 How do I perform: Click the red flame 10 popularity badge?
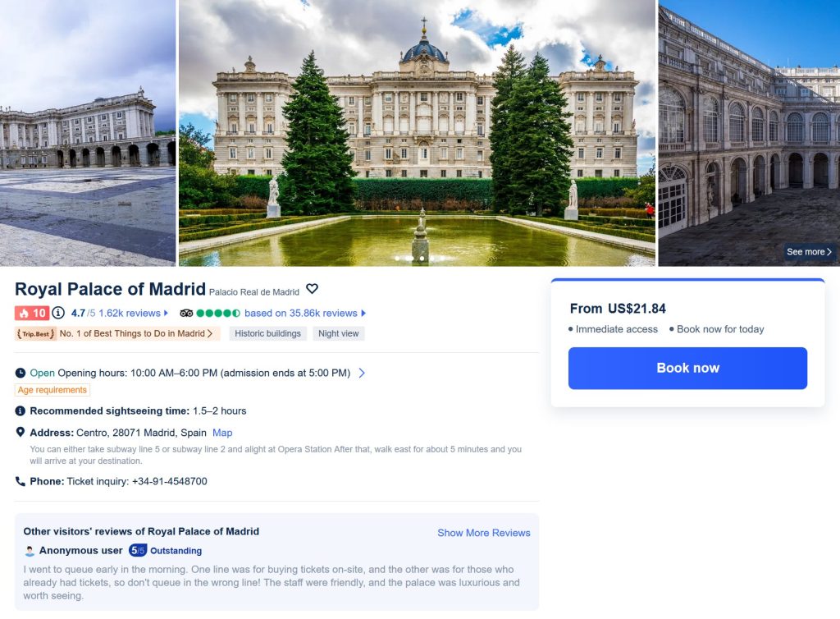coord(32,313)
